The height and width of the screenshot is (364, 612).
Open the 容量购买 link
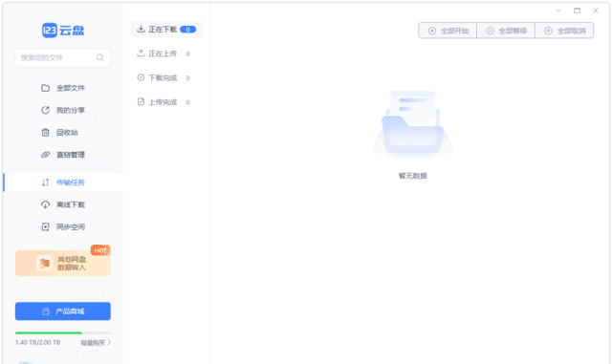click(96, 343)
